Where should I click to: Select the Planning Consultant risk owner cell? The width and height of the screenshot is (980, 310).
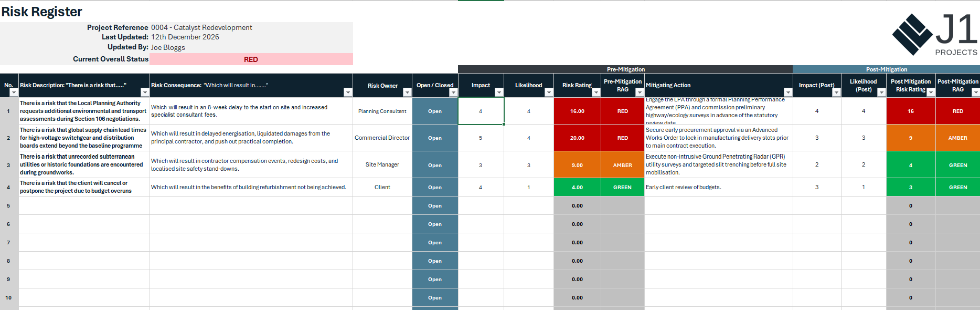coord(382,111)
